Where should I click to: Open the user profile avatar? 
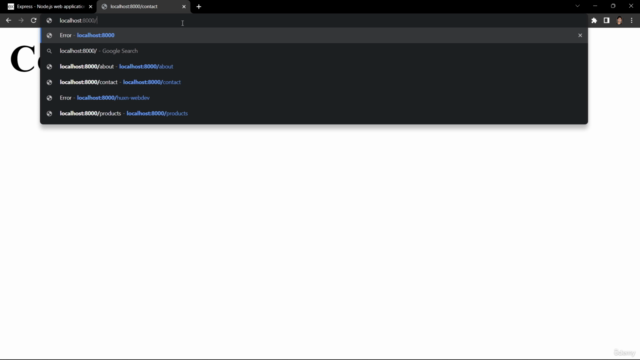(619, 20)
